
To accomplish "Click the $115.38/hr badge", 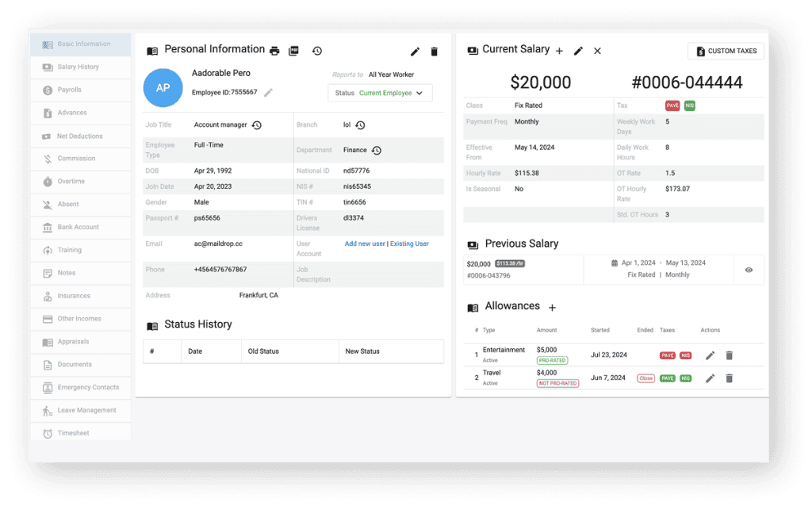I will click(510, 263).
